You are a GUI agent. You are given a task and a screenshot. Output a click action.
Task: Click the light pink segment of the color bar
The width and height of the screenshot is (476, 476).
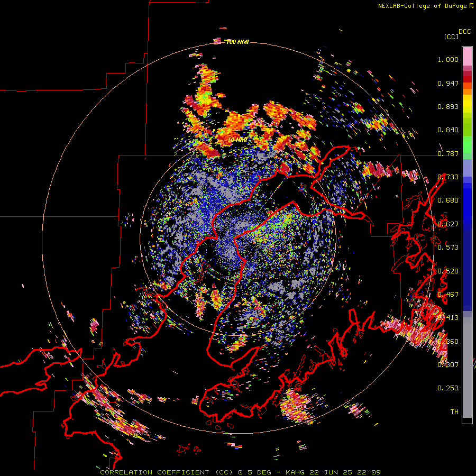(x=467, y=56)
